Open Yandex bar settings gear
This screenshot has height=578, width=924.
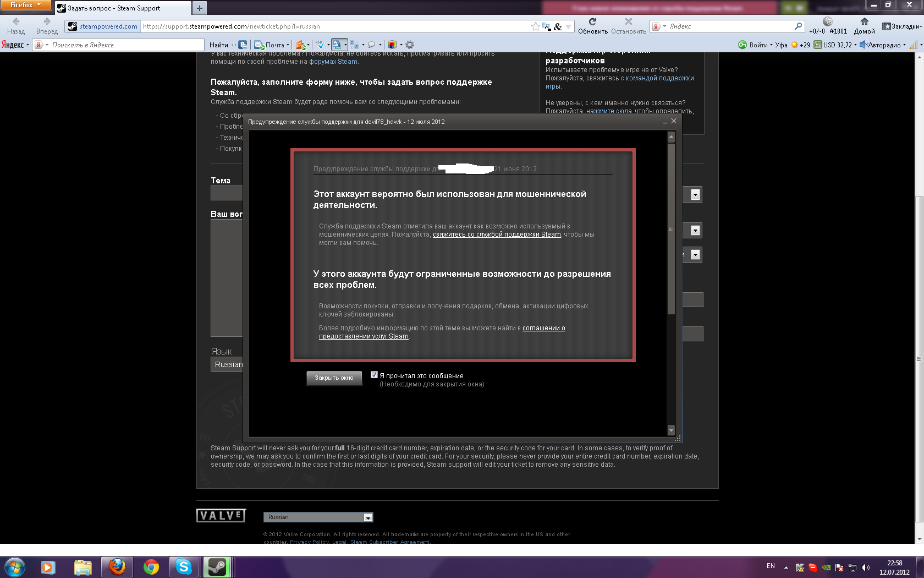tap(410, 45)
